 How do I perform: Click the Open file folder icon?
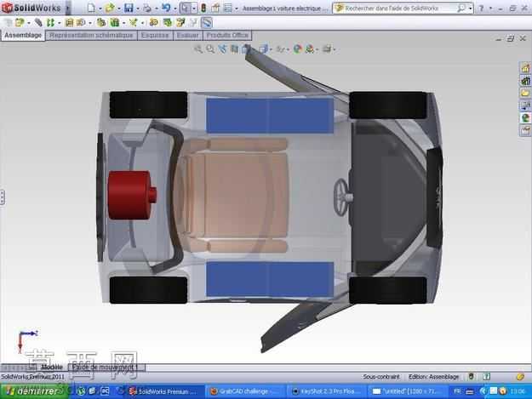coord(110,8)
